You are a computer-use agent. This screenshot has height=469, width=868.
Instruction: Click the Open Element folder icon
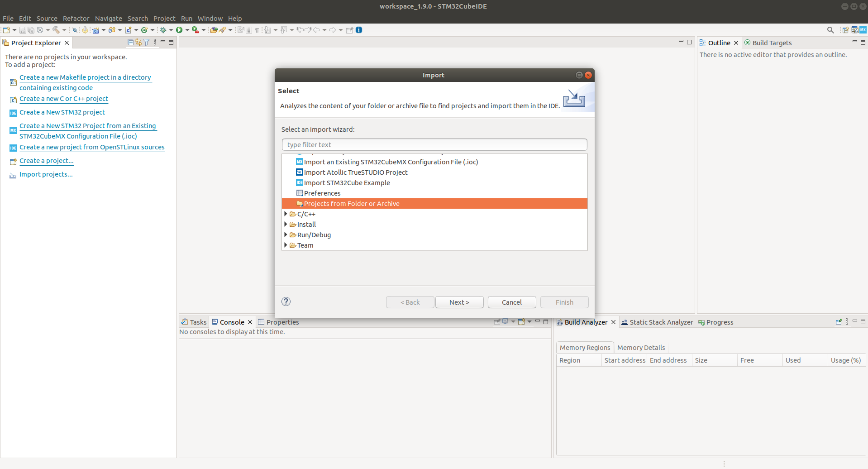coord(214,30)
